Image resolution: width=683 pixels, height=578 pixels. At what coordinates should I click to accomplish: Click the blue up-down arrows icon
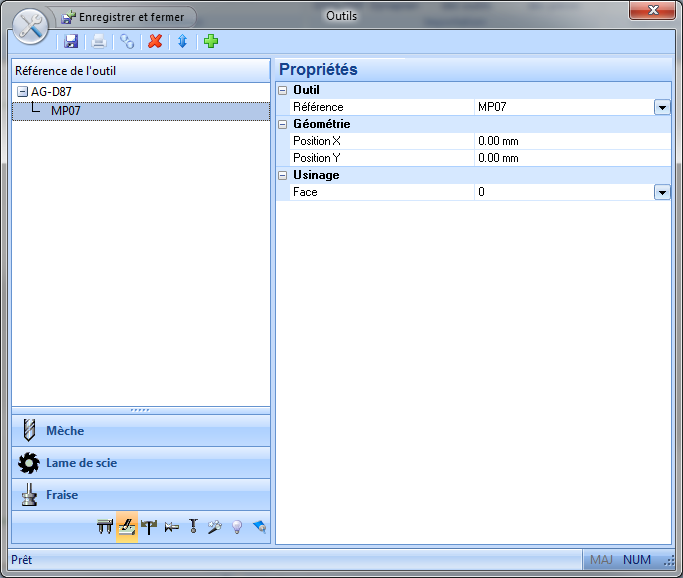click(182, 42)
